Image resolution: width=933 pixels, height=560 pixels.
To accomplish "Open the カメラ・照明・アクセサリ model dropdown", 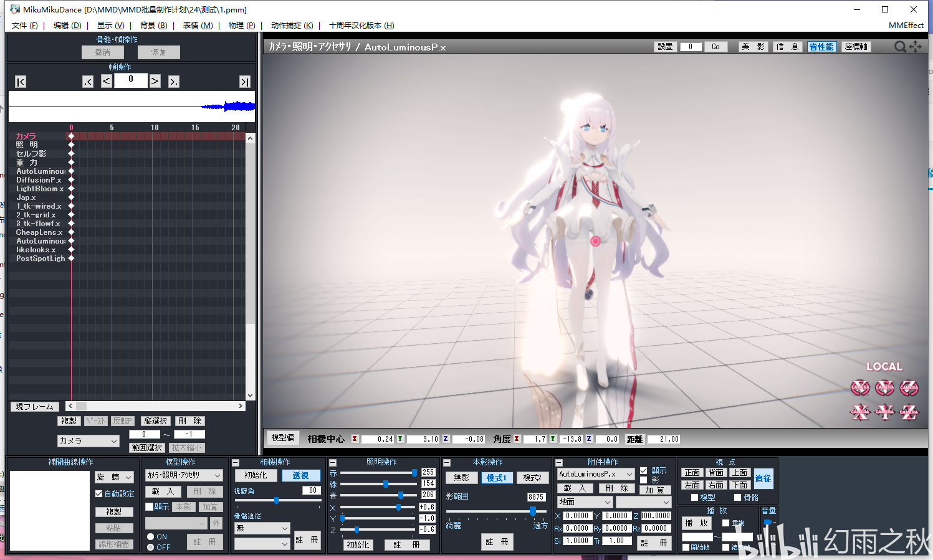I will [x=183, y=475].
